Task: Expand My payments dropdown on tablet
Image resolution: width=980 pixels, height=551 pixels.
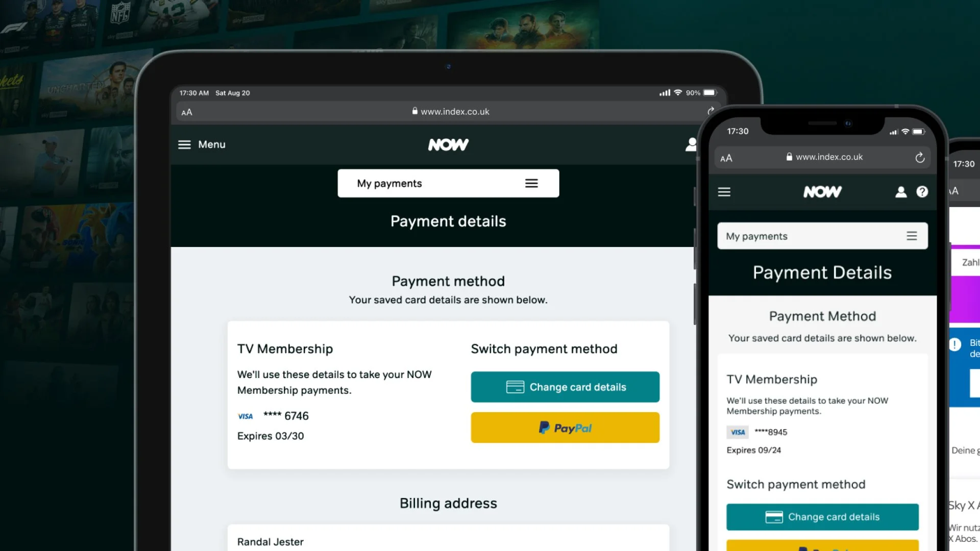Action: pos(448,184)
